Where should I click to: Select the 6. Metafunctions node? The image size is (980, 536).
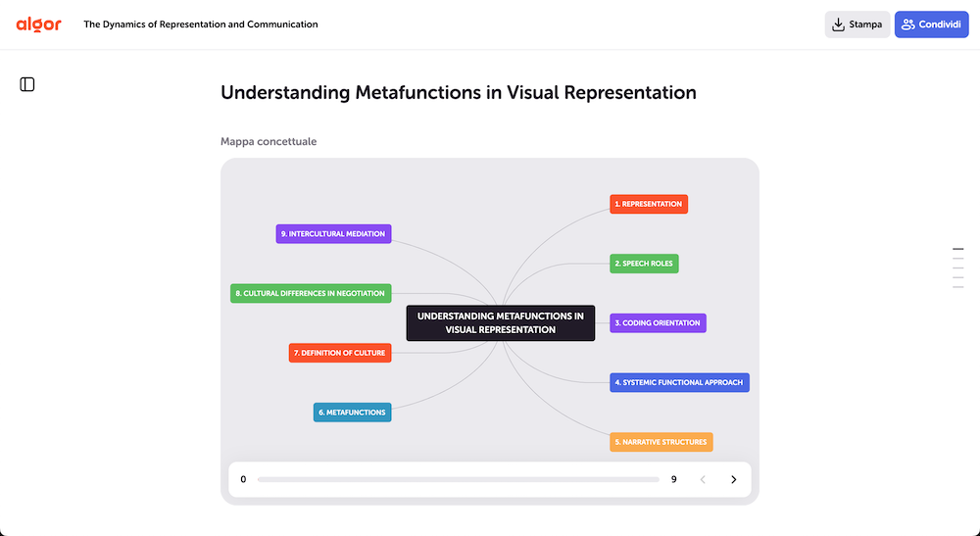coord(353,413)
